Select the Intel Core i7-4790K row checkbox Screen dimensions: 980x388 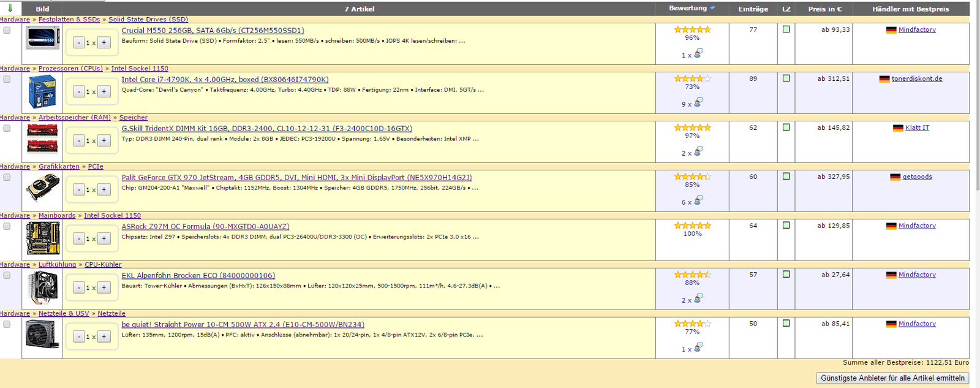point(7,79)
